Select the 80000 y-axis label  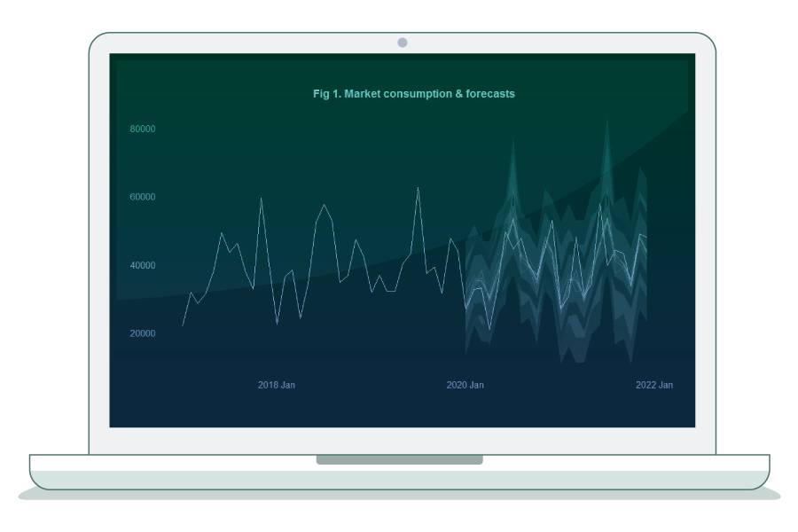142,129
